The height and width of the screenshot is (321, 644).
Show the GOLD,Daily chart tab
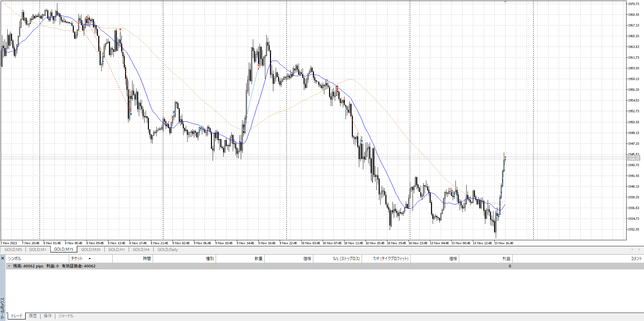pos(167,250)
